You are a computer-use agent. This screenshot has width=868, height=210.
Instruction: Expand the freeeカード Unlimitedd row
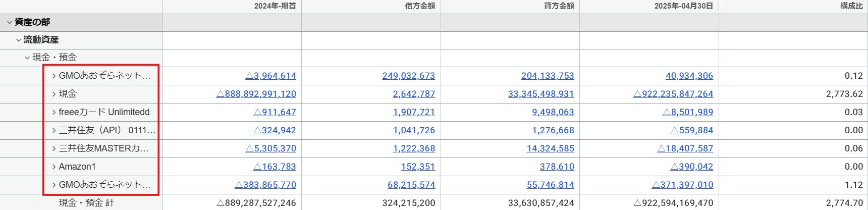[54, 112]
